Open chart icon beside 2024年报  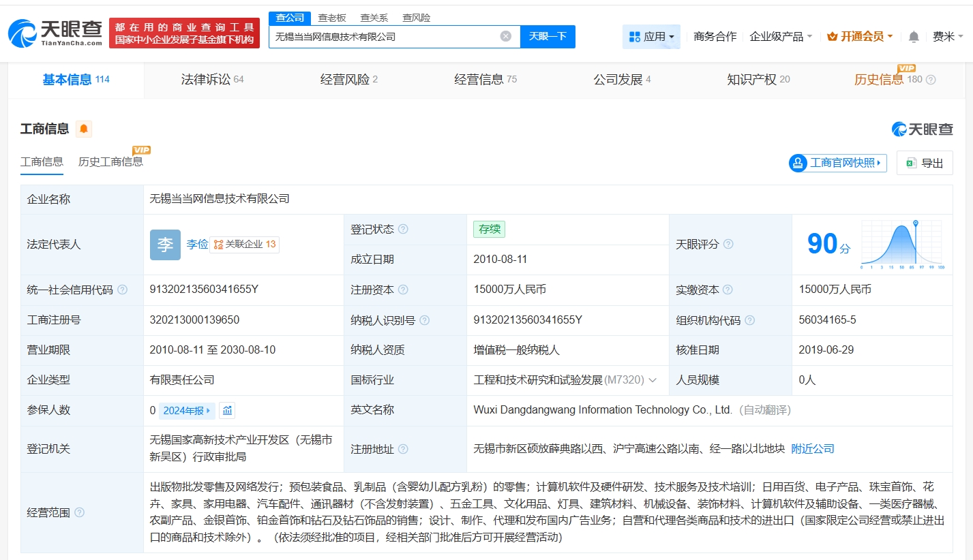pos(227,410)
